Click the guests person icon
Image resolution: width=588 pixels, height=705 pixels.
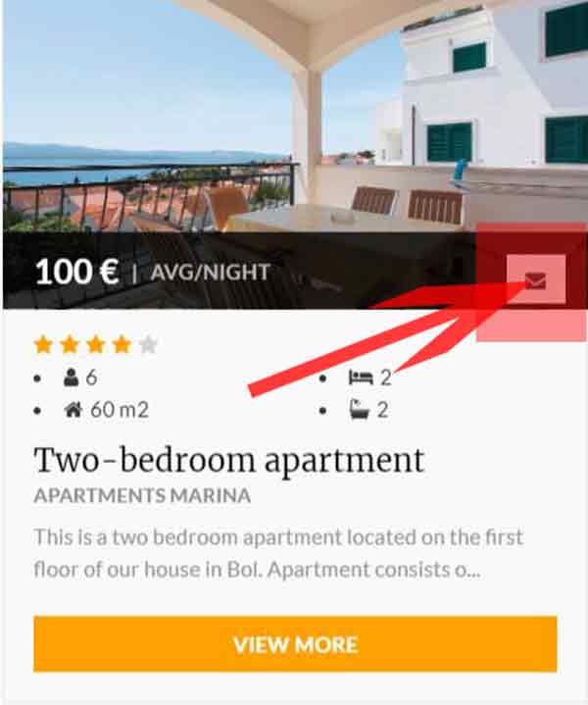[71, 378]
